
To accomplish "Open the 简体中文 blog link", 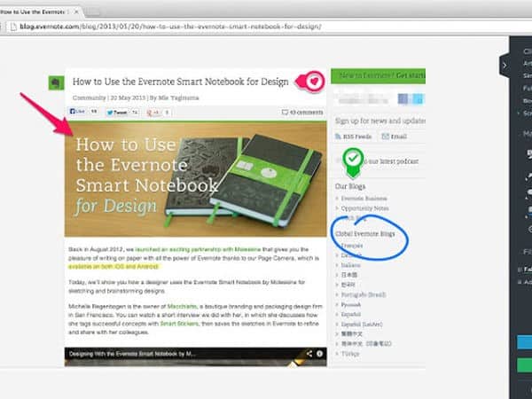I will coord(366,344).
